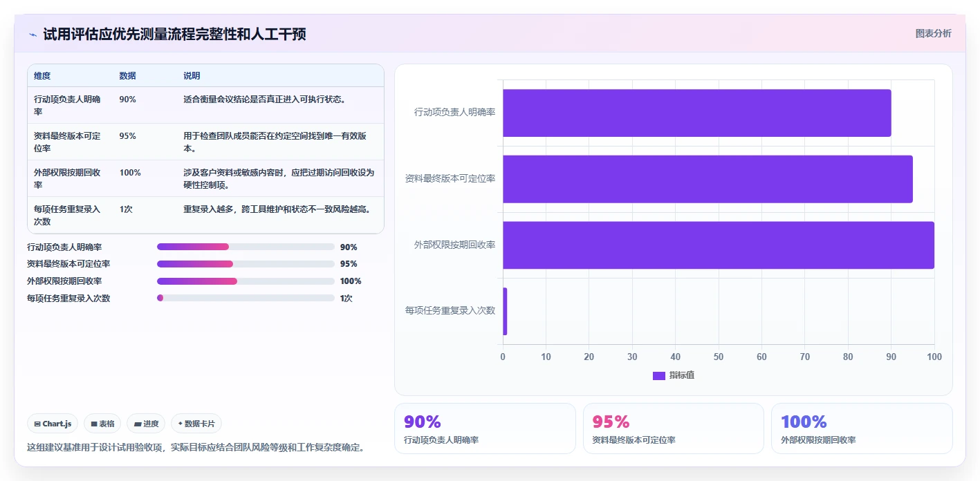Click the description 适合衡量会议结论是否真正进入可执行状态
Screen dimensions: 980x481
(x=264, y=100)
